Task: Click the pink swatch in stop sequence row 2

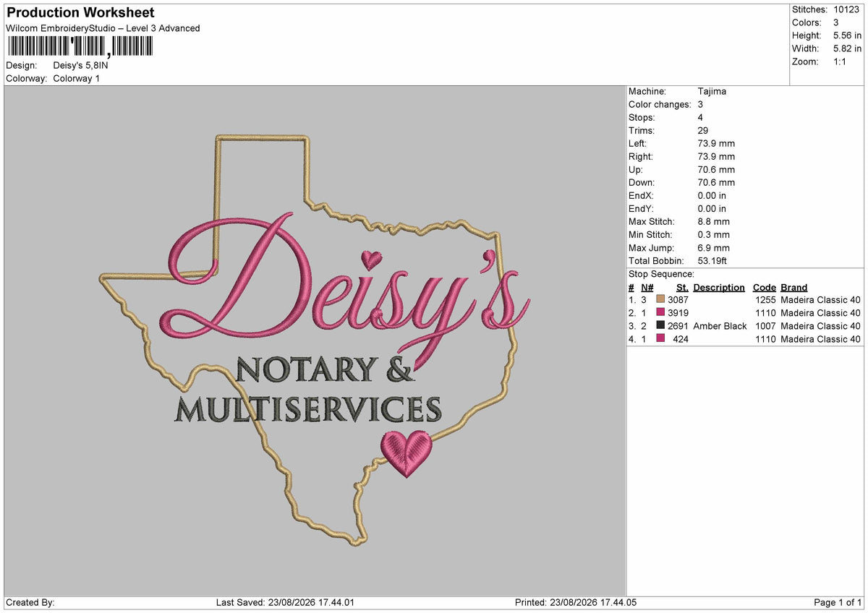Action: (x=660, y=312)
